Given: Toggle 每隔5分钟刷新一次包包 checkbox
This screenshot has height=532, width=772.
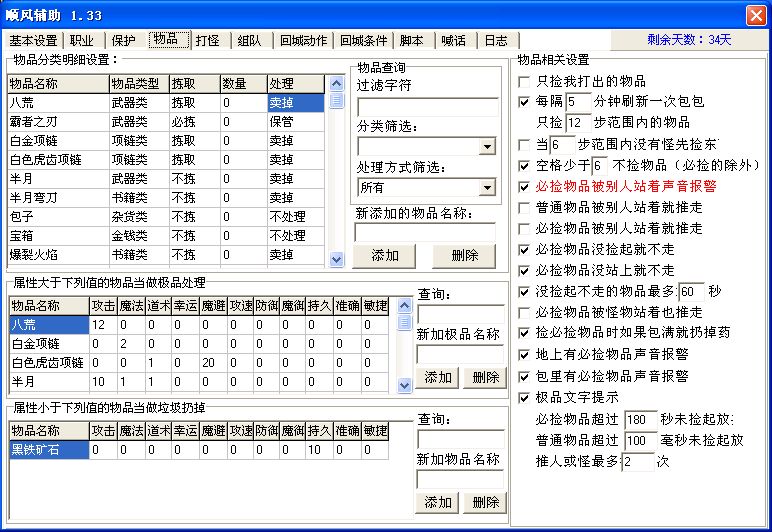Looking at the screenshot, I should pyautogui.click(x=524, y=102).
